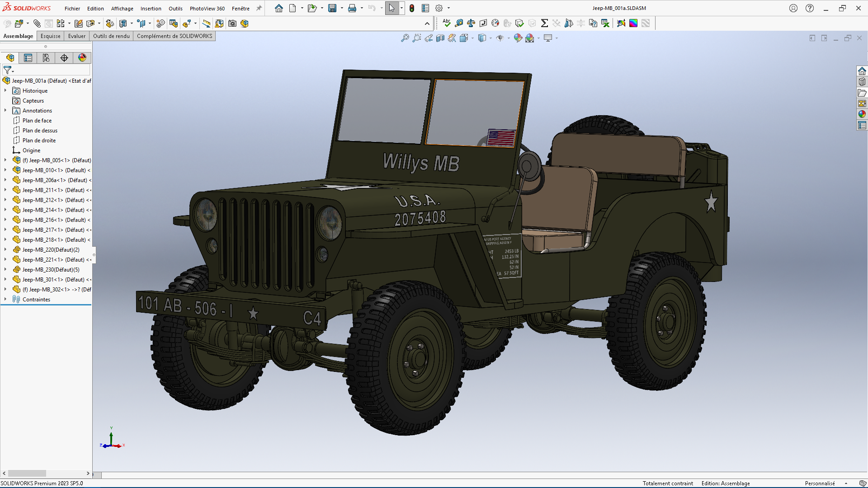
Task: Click the Home welcome icon in the top bar
Action: [279, 8]
